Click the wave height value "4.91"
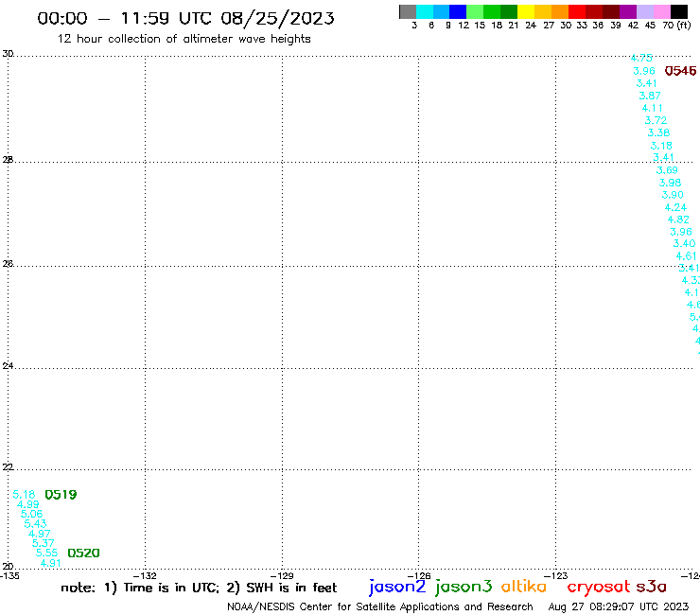The height and width of the screenshot is (615, 700). [x=50, y=563]
